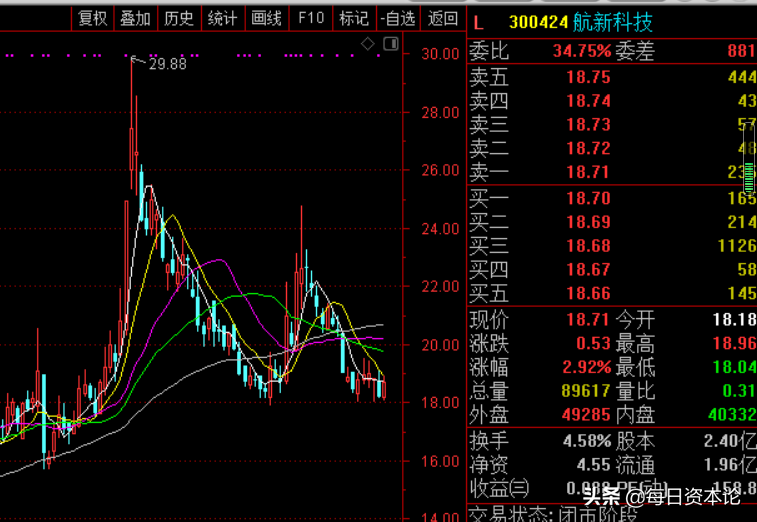Click 总量 value 89617
The image size is (757, 522).
pyautogui.click(x=586, y=391)
